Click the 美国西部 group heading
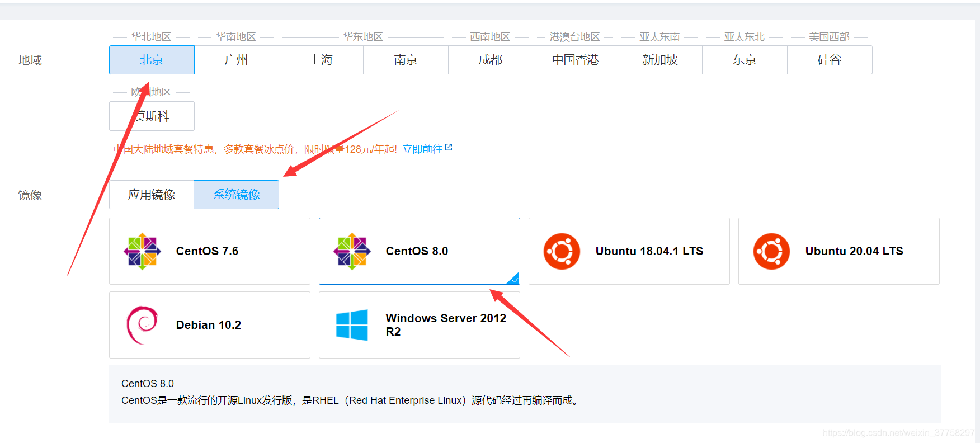Viewport: 980px width, 443px height. 829,37
